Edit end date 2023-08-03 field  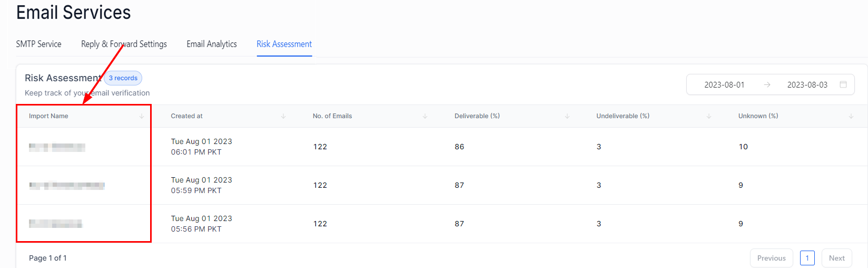(x=807, y=85)
